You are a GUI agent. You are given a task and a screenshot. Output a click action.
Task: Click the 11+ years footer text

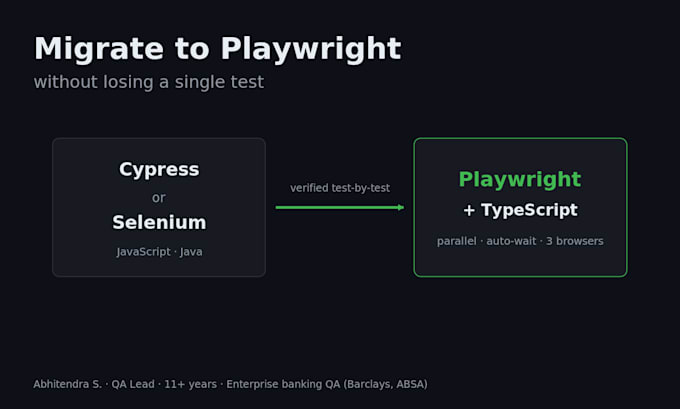click(190, 384)
